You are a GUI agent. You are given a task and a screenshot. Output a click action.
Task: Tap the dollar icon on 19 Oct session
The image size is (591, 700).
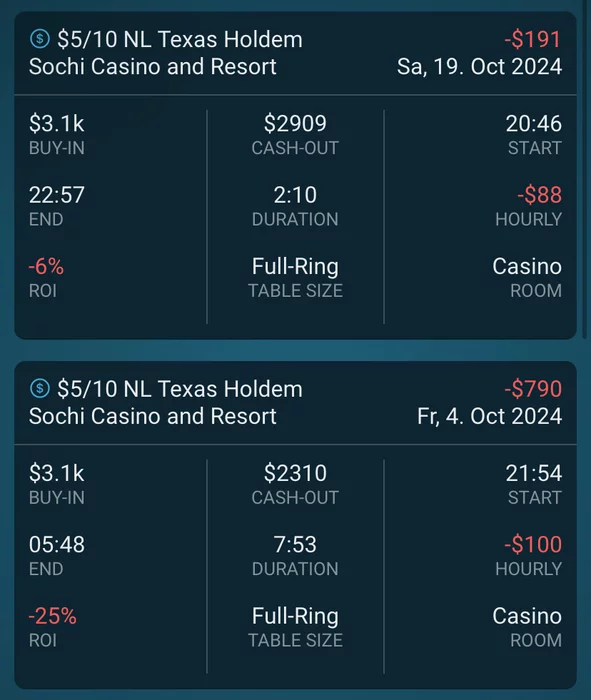(40, 38)
